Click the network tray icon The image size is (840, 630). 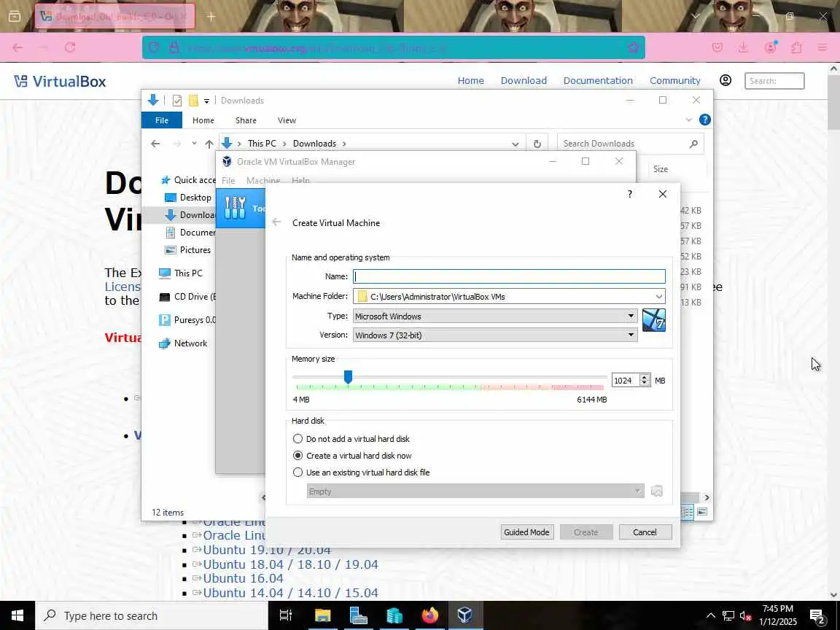[728, 616]
